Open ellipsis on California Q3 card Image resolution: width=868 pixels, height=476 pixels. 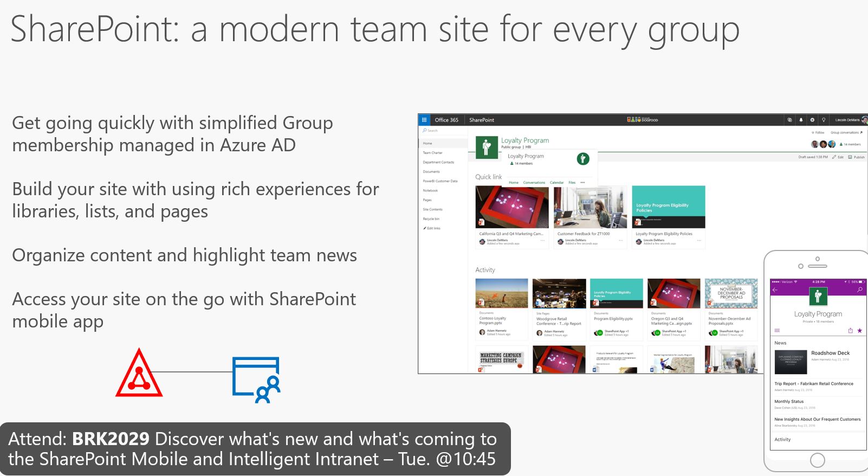tap(542, 241)
